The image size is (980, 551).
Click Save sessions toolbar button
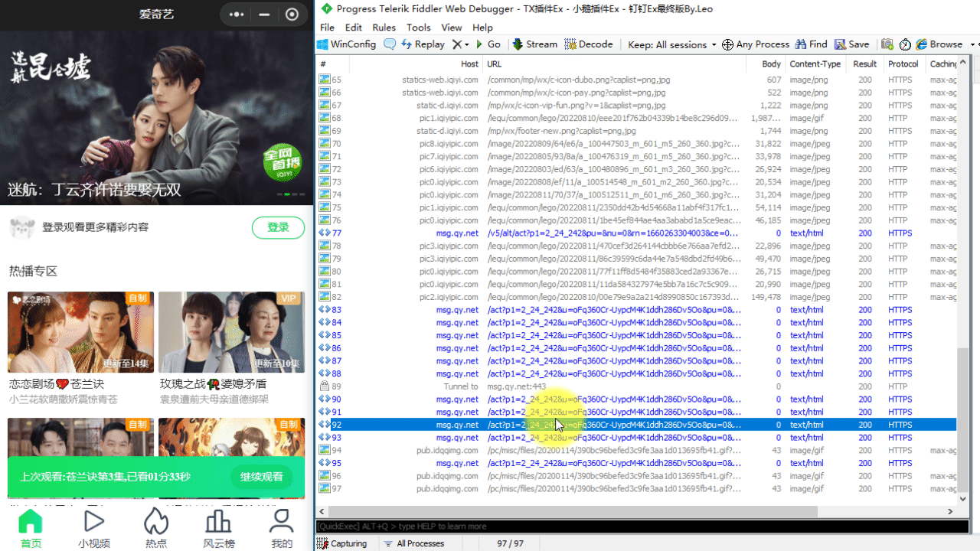(852, 44)
